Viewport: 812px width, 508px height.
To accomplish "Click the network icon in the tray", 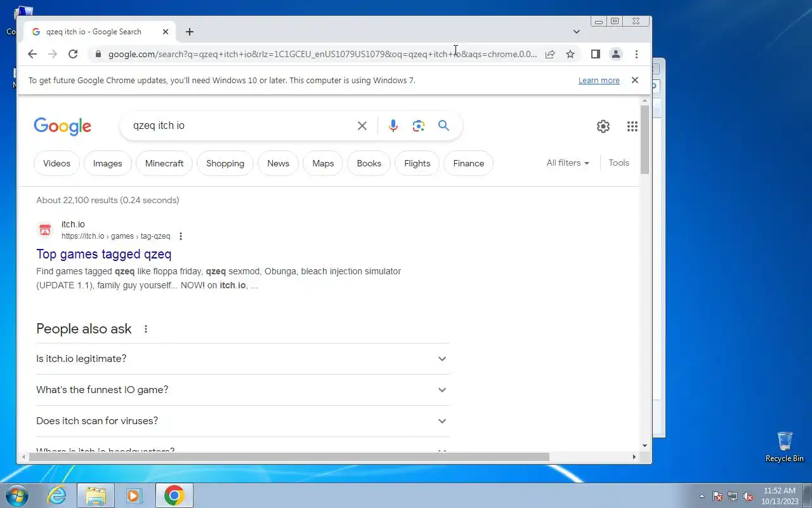I will point(733,496).
